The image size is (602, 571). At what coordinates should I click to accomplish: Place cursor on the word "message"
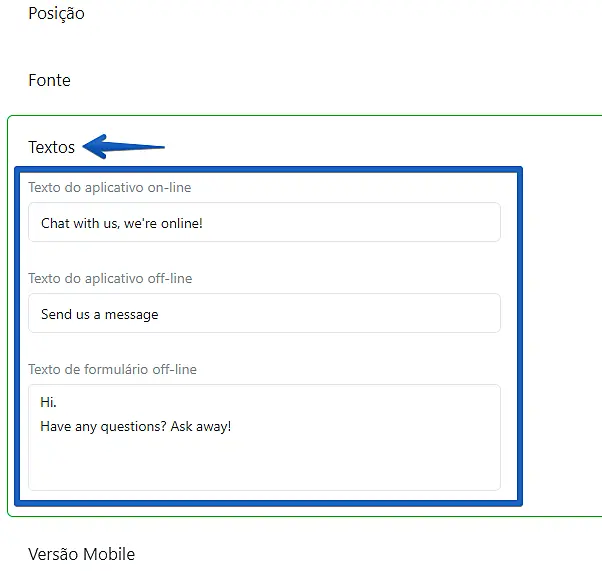coord(132,314)
